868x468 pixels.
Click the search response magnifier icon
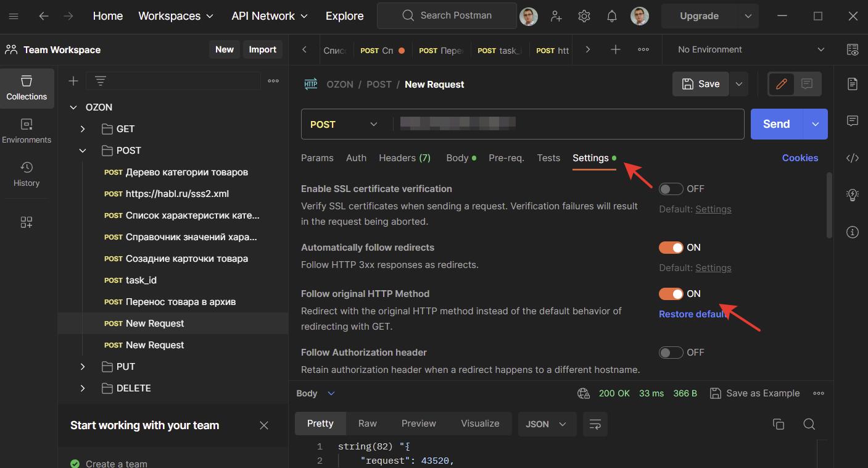[809, 424]
